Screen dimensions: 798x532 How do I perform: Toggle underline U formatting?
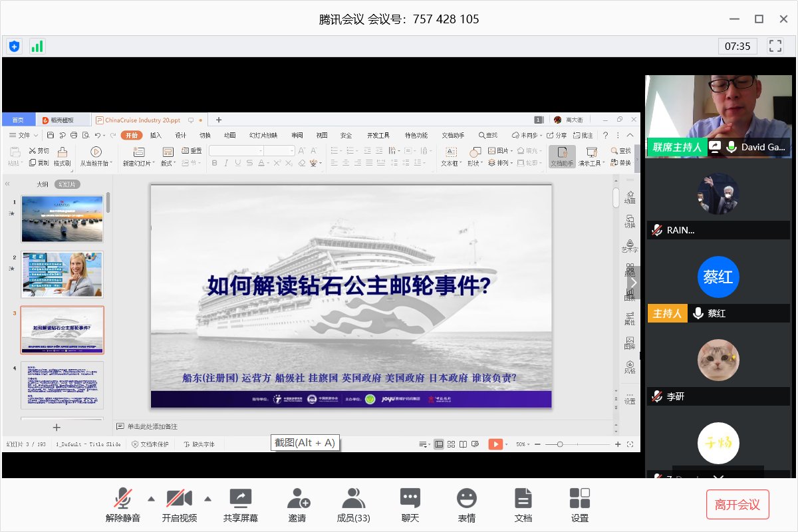point(238,163)
